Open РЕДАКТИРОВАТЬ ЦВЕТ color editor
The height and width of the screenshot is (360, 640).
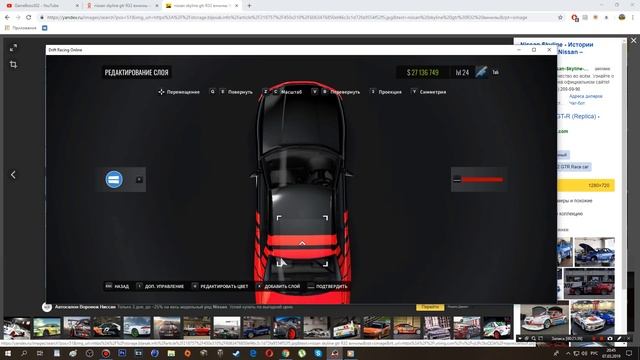tap(220, 286)
